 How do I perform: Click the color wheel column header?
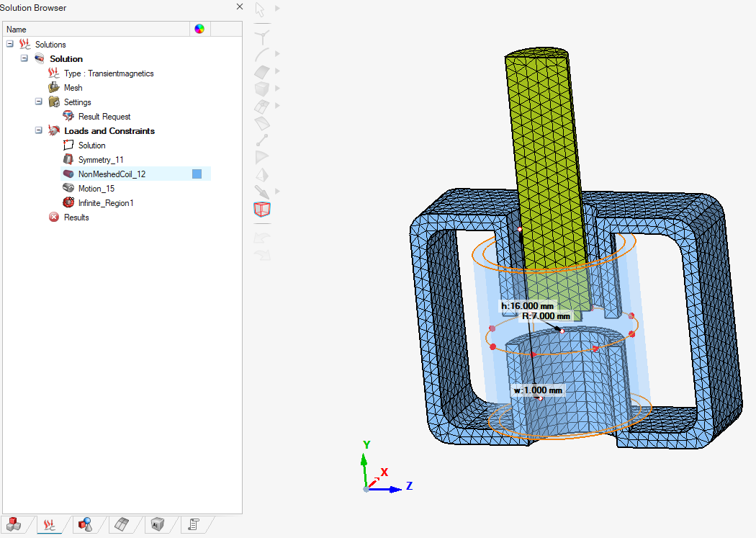(x=199, y=30)
